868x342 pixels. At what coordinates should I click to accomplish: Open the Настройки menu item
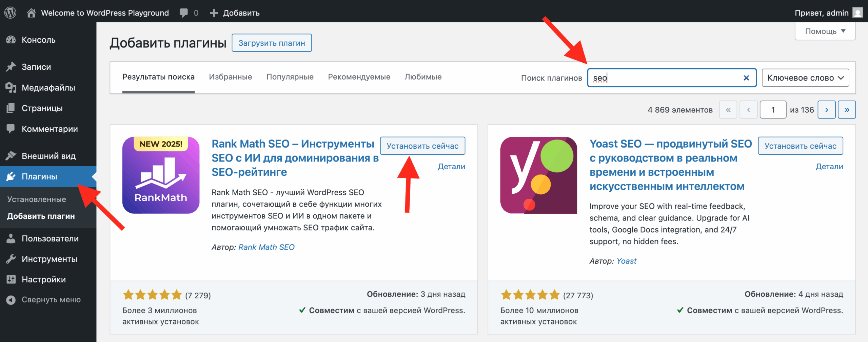[48, 279]
